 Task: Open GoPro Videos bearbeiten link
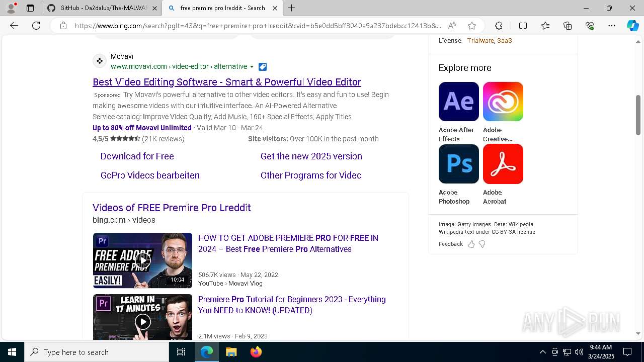coord(150,175)
